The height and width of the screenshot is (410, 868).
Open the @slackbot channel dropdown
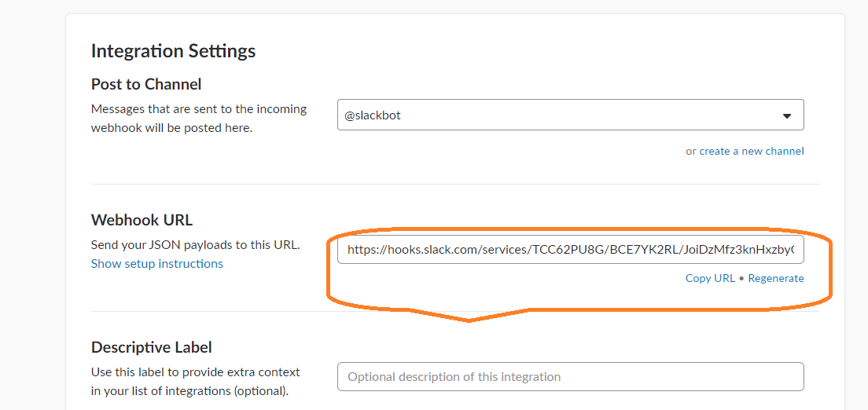coord(550,115)
